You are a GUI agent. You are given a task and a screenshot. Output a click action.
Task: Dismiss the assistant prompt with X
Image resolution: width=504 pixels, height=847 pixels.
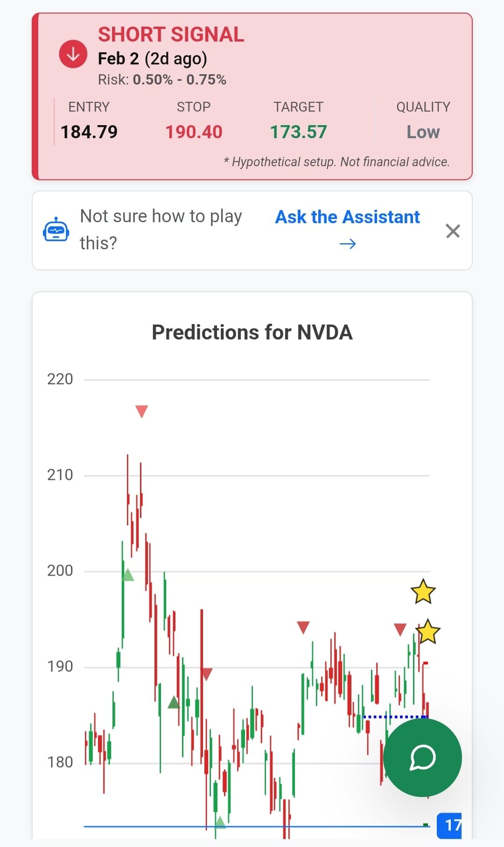click(x=453, y=231)
